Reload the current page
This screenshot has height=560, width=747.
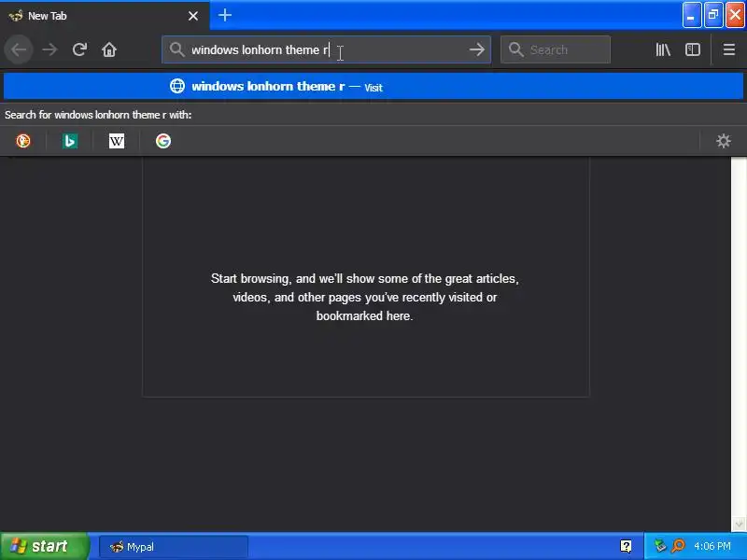point(79,49)
